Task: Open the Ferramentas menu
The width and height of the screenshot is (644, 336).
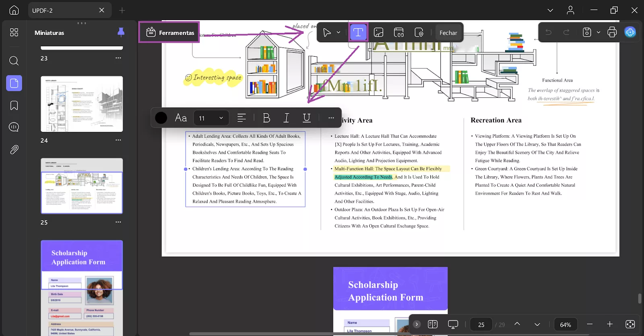Action: coord(169,33)
